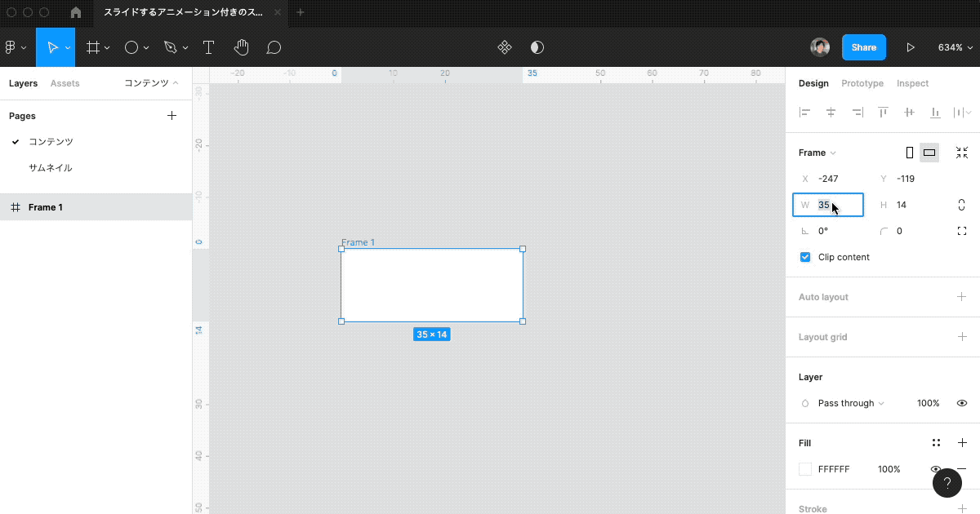Open 634% zoom dropdown
Screen dimensions: 980x514
pyautogui.click(x=954, y=47)
